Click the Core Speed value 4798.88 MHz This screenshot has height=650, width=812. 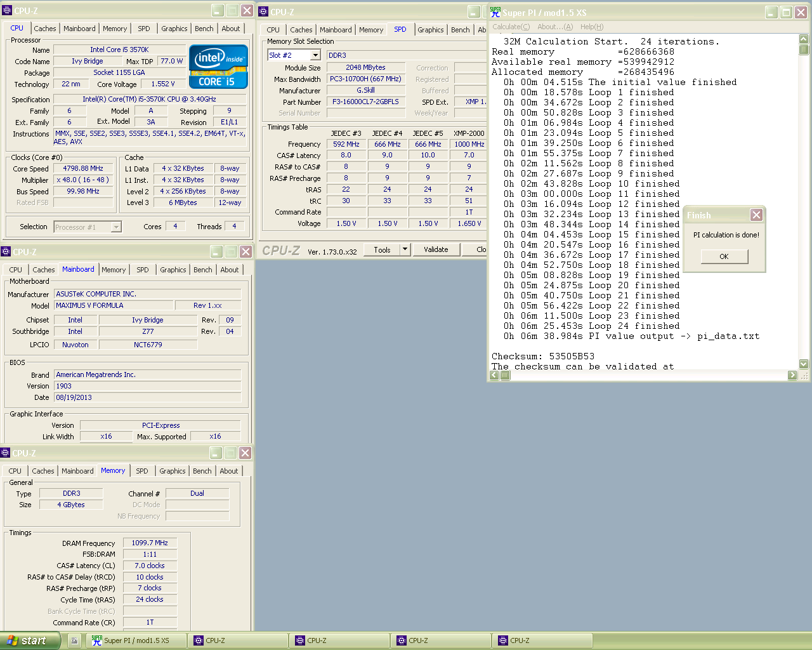[x=83, y=169]
